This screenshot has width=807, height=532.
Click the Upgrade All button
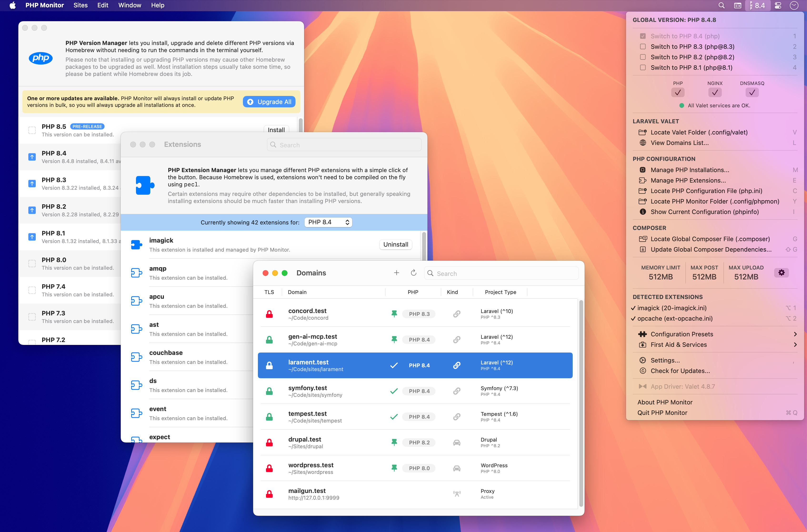click(269, 101)
